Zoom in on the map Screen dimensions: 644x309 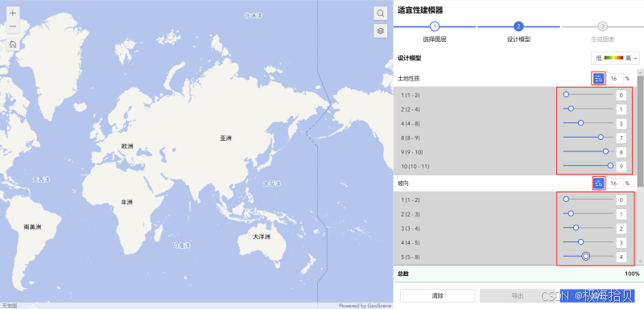pos(13,13)
